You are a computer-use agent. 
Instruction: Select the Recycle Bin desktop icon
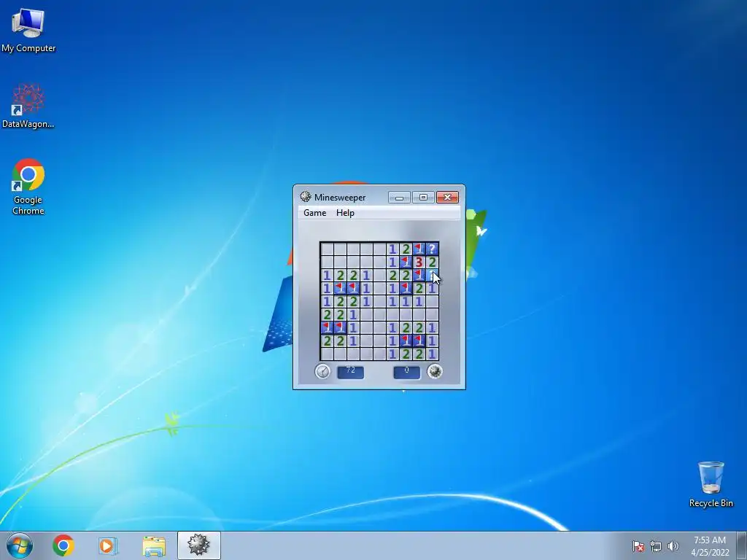tap(711, 484)
